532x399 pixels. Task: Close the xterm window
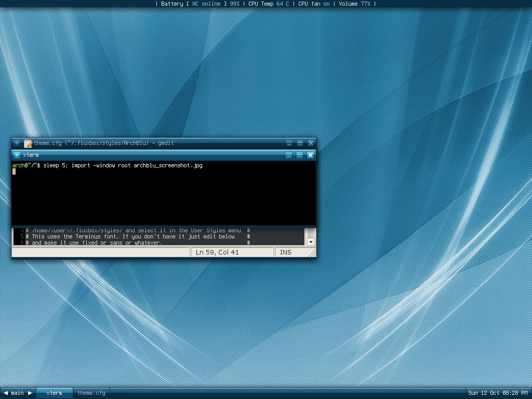[x=310, y=155]
